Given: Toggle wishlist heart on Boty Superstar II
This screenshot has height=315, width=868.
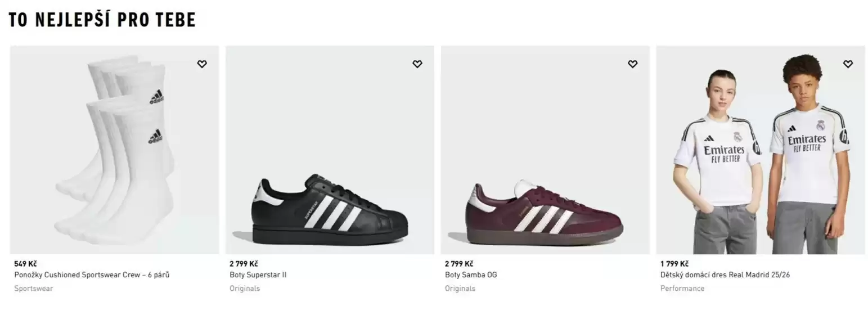Looking at the screenshot, I should [417, 64].
